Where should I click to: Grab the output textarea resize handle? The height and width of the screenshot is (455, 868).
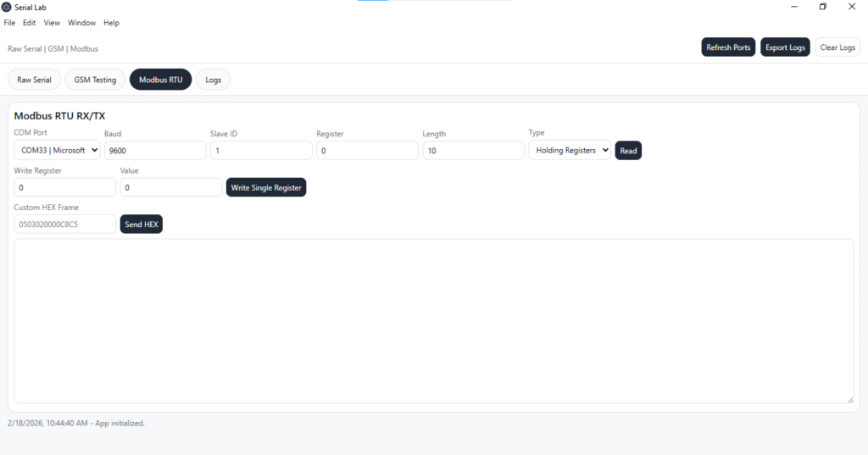click(x=849, y=399)
